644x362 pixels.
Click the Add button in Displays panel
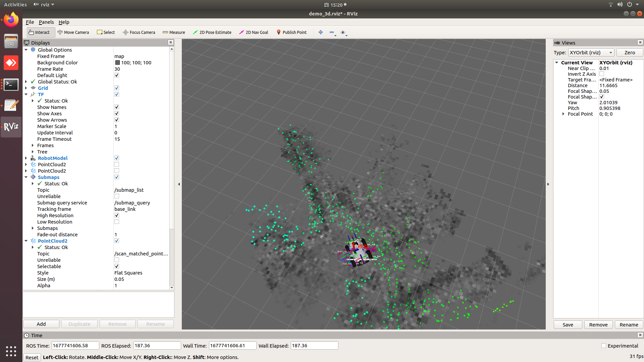click(x=41, y=324)
